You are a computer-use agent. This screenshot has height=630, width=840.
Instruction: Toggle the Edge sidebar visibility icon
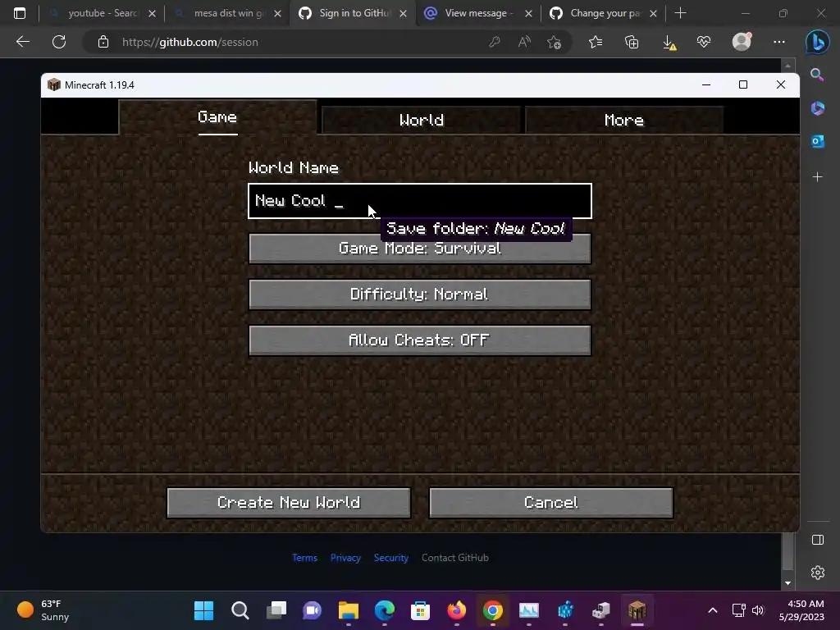[818, 540]
